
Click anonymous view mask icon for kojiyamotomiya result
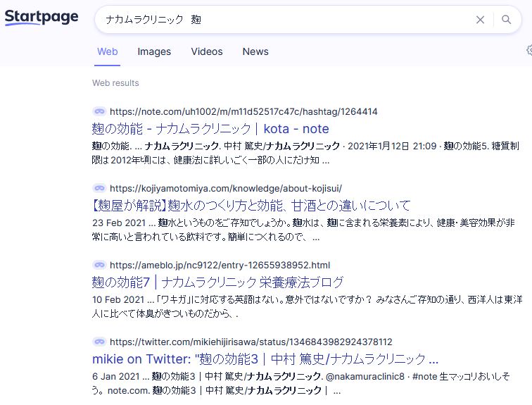99,188
